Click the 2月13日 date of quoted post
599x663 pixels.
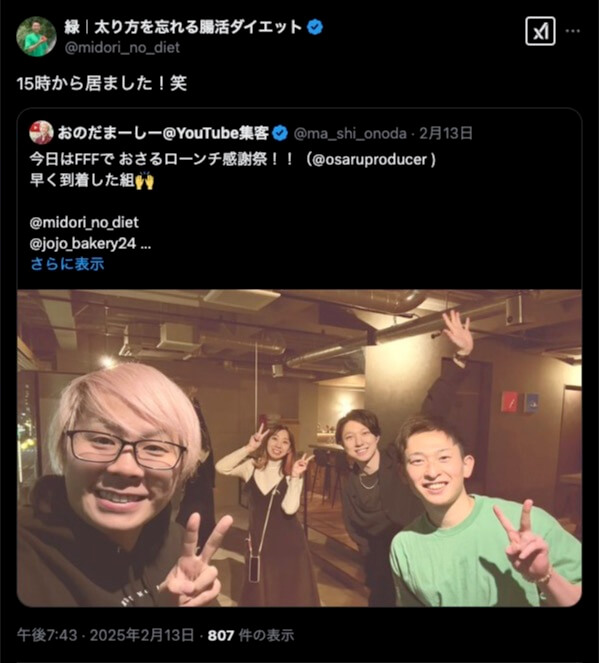click(446, 134)
